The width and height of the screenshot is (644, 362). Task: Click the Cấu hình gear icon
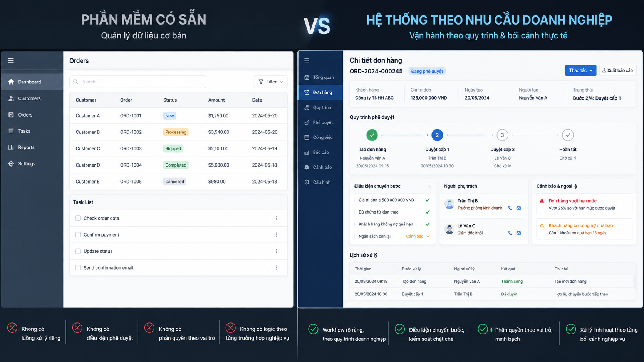307,182
